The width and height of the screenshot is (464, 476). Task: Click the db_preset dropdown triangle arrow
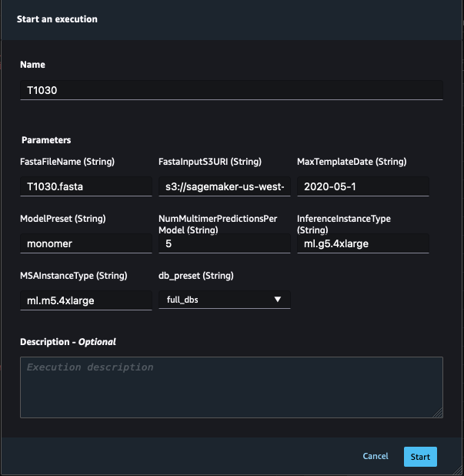point(277,300)
